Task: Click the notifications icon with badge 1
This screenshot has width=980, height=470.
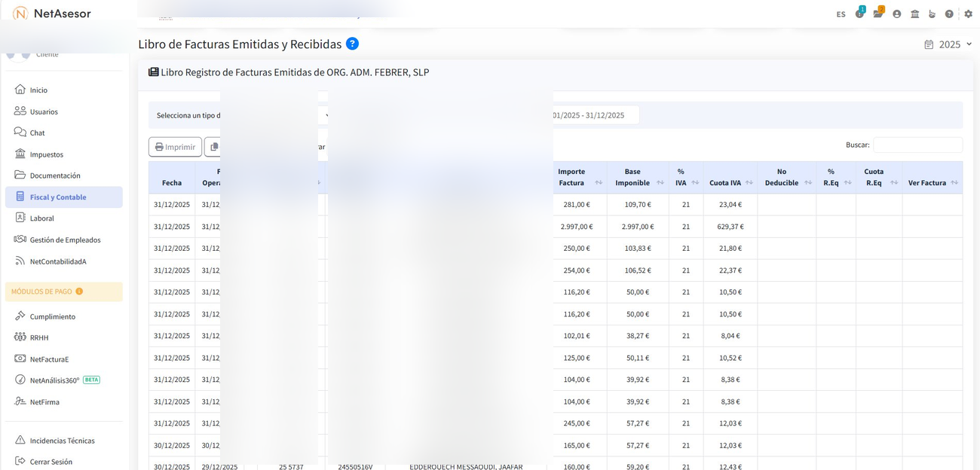Action: pos(859,14)
